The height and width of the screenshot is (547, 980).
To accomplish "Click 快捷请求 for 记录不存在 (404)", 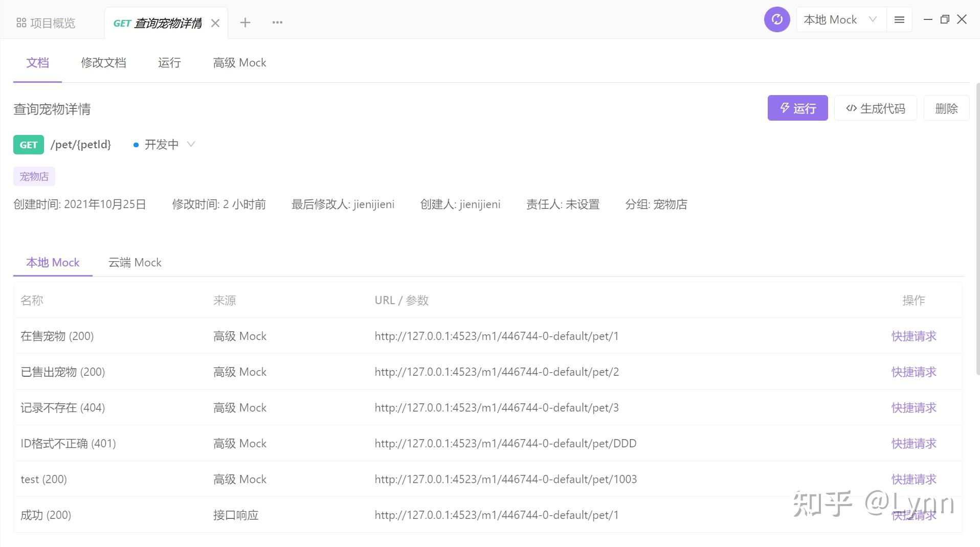I will click(914, 407).
